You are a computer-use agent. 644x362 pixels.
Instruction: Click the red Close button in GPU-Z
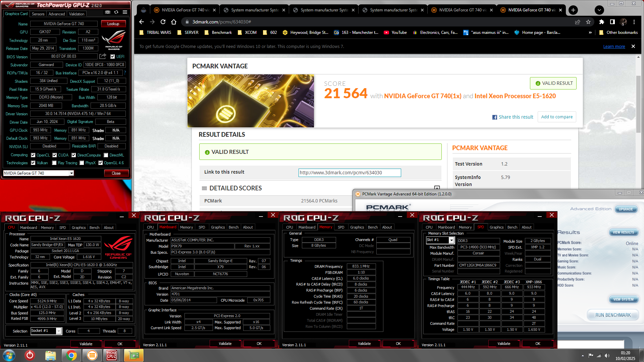[x=116, y=173]
